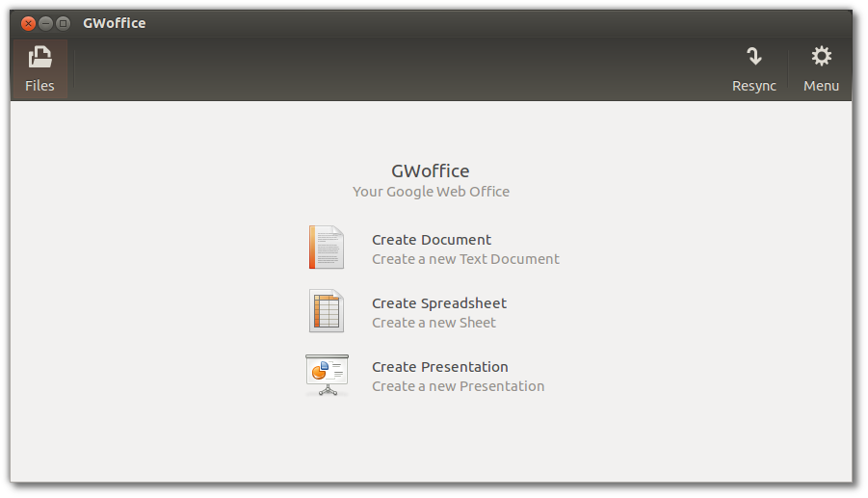
Task: Click 'Create a new Text Document' text
Action: tap(465, 259)
